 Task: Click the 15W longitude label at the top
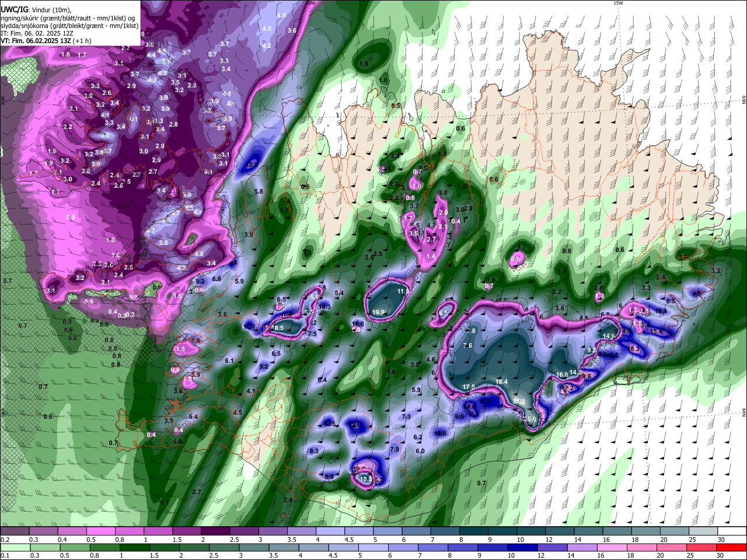[618, 3]
